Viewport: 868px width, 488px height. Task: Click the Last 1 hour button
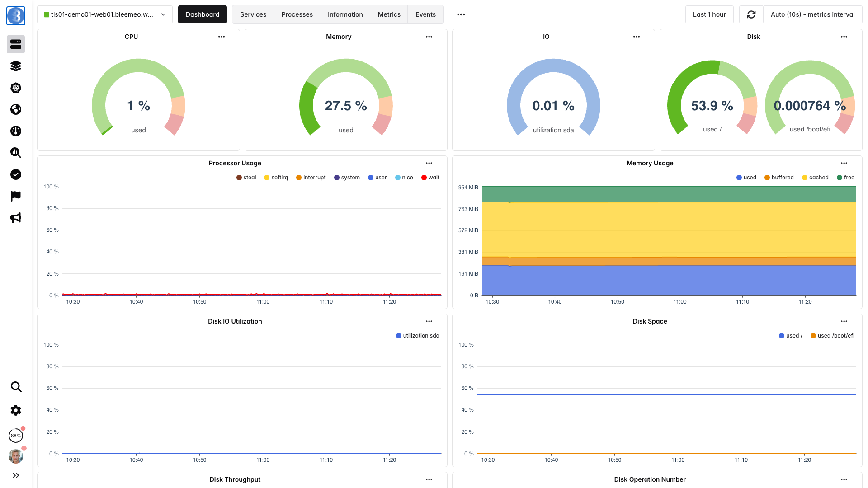[709, 14]
